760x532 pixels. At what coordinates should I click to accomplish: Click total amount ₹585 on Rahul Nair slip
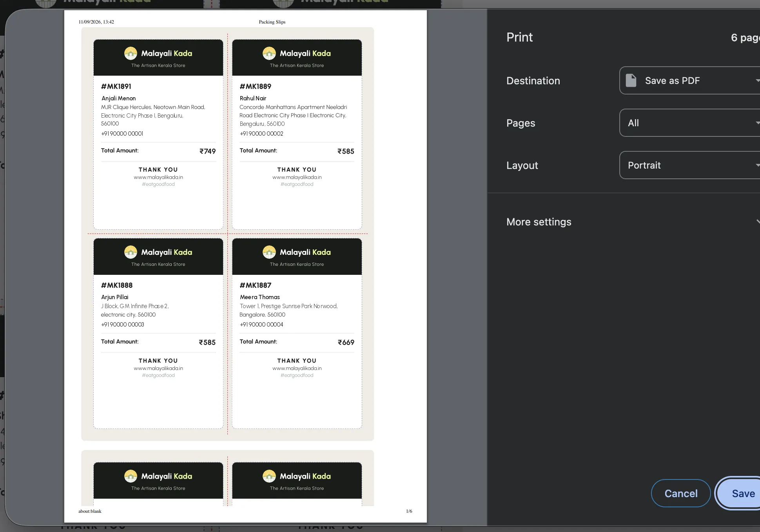tap(346, 151)
